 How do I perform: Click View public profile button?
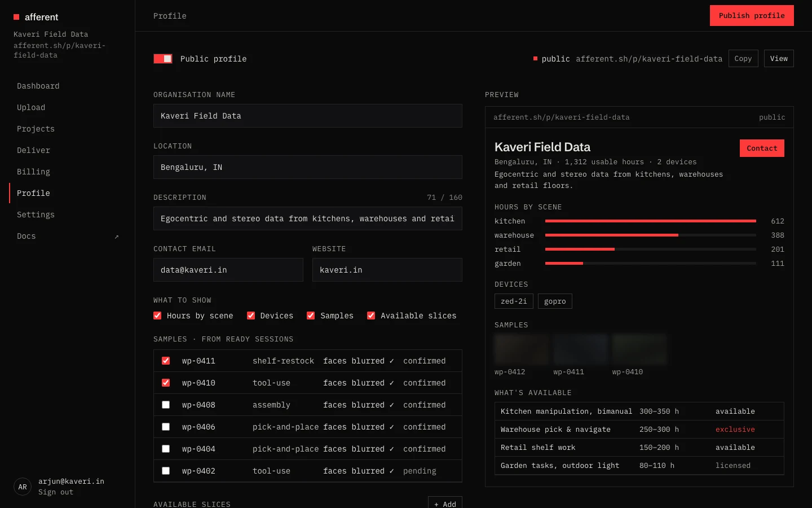(779, 59)
